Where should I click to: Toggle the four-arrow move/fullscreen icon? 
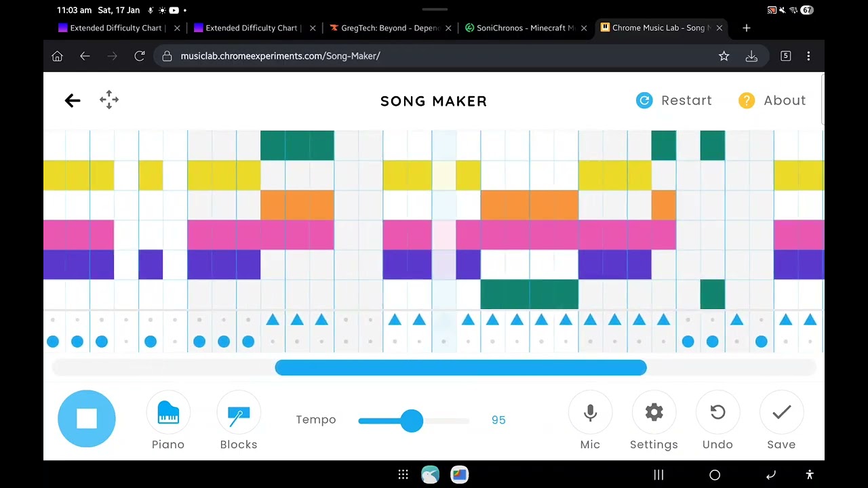(109, 100)
